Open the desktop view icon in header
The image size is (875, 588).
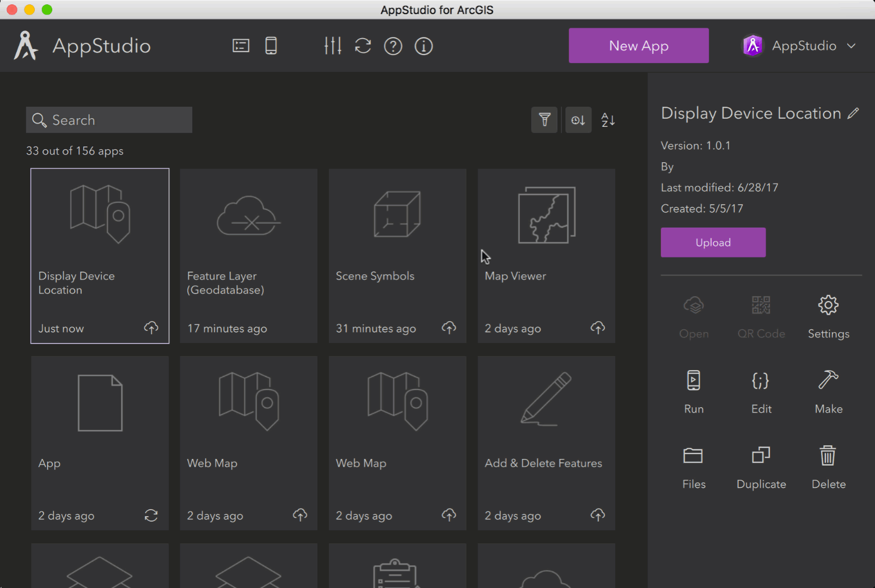[x=241, y=46]
